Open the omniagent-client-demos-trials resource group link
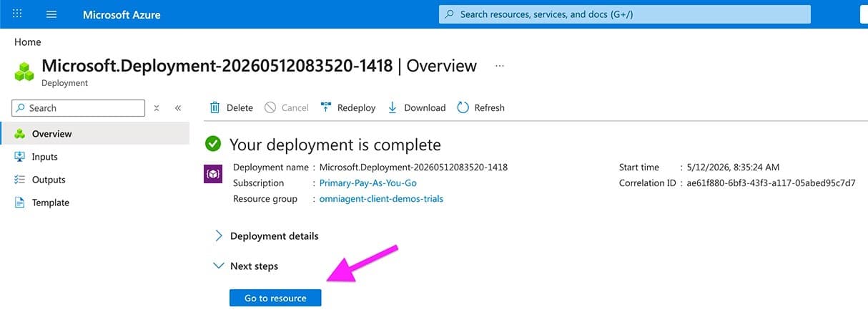This screenshot has height=325, width=868. 381,198
